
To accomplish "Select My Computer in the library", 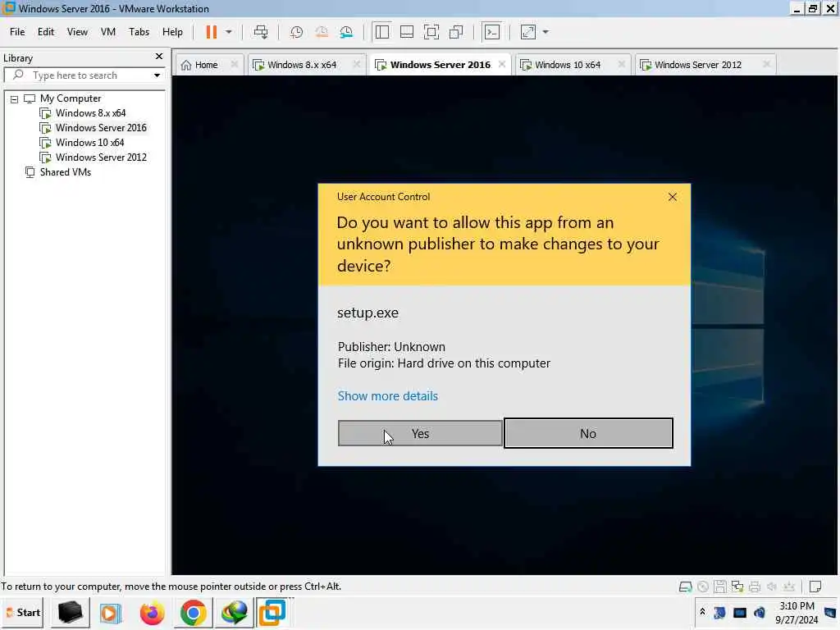I will point(71,98).
